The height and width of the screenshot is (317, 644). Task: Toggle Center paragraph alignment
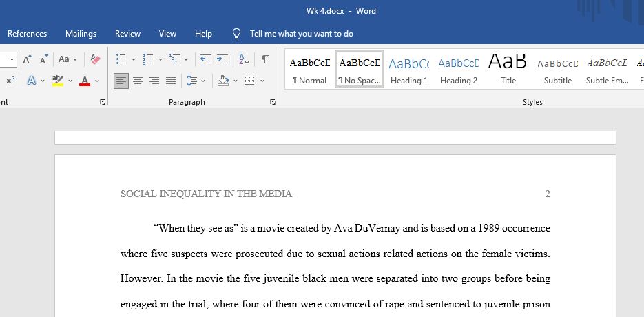138,81
